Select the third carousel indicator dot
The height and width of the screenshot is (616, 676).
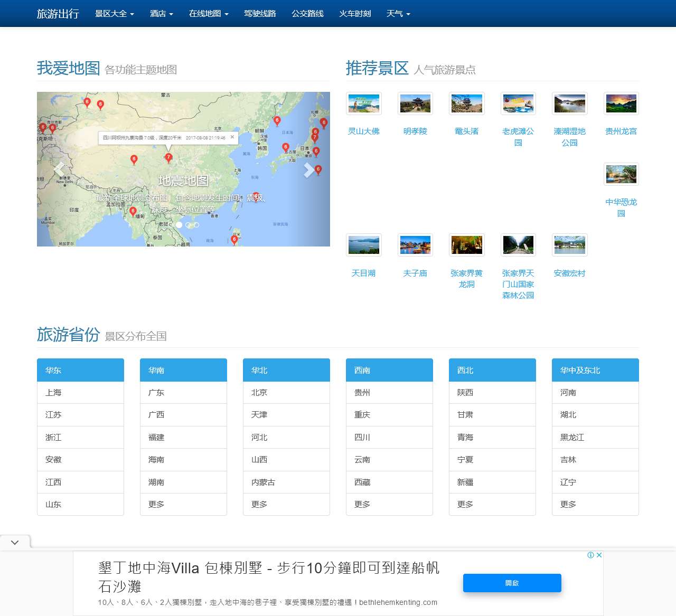(x=196, y=225)
